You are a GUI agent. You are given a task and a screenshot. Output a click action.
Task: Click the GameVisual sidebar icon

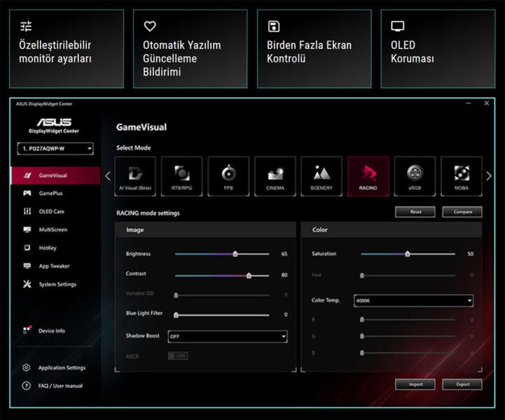pyautogui.click(x=27, y=176)
